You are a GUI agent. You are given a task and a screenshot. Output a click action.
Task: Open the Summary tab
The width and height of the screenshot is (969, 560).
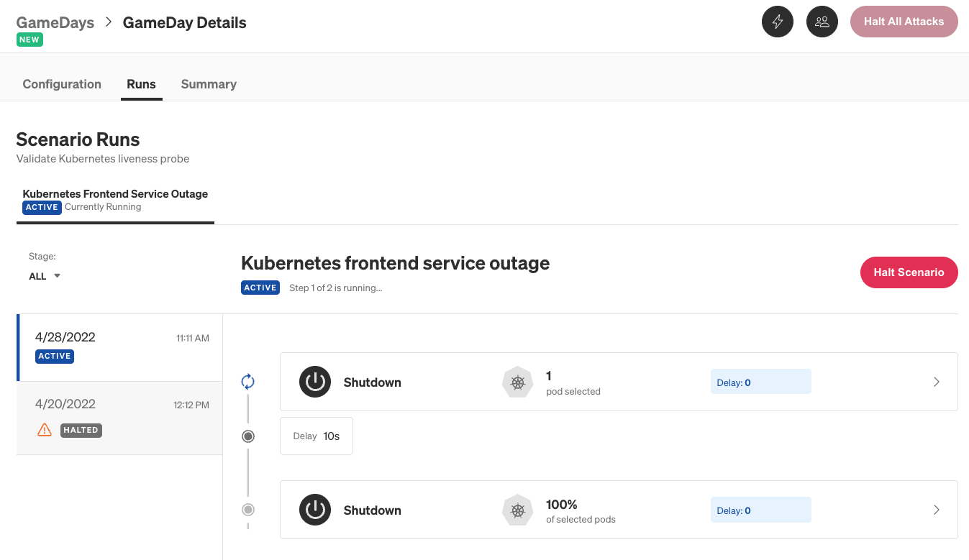[x=209, y=84]
